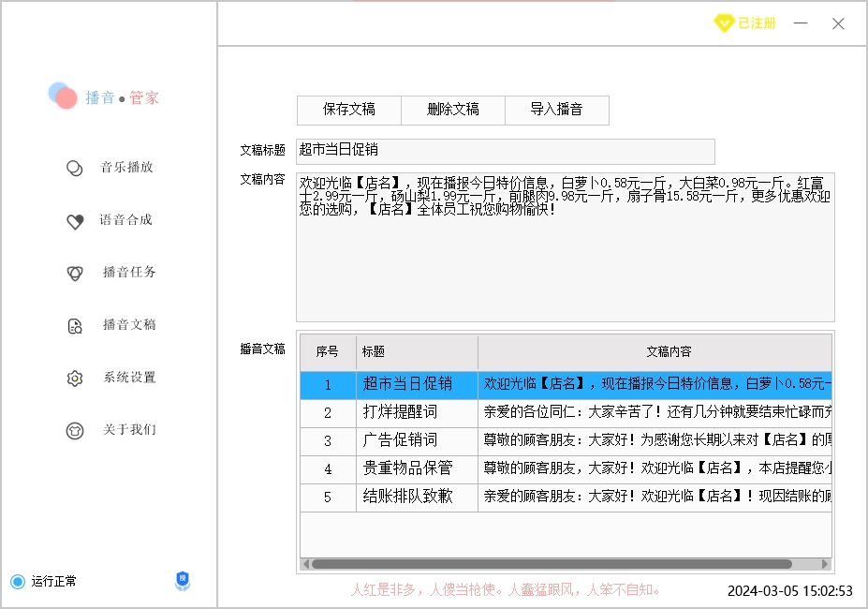Minimize the application window
The height and width of the screenshot is (609, 868).
(x=801, y=23)
